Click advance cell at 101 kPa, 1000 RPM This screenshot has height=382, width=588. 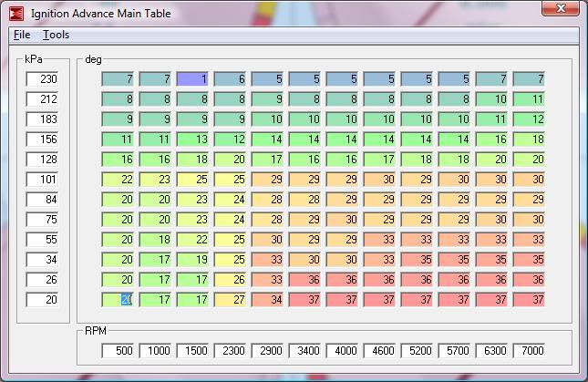[155, 180]
